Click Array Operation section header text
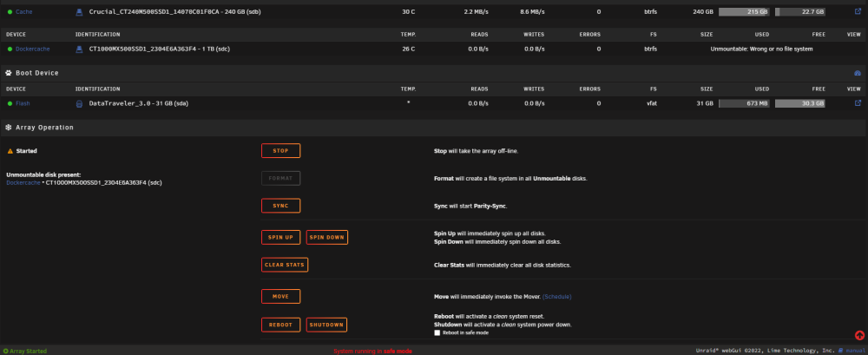Viewport: 868px width, 355px height. coord(44,128)
